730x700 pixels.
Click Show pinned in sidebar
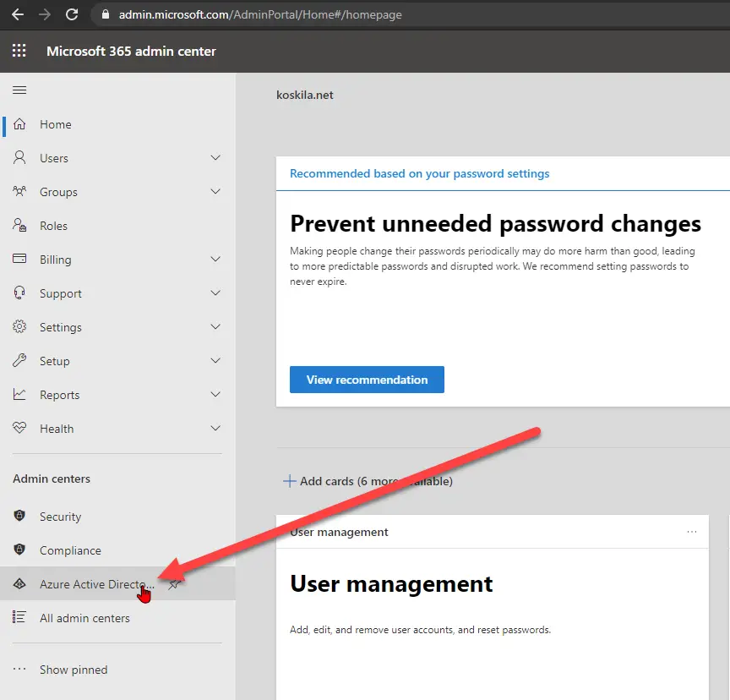(73, 670)
